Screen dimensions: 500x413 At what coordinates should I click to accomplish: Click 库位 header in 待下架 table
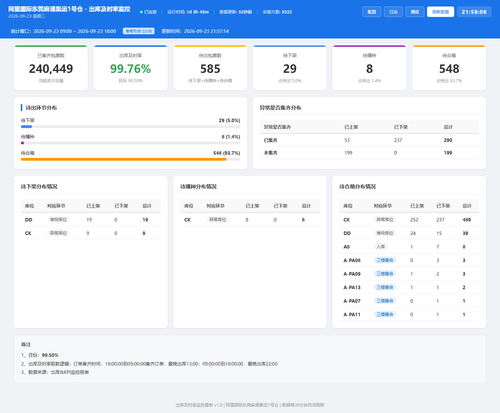coord(29,206)
